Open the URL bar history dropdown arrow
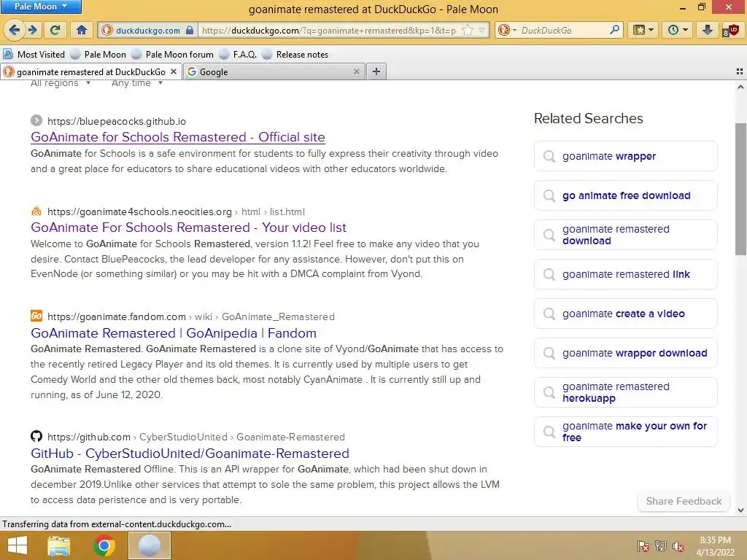Image resolution: width=747 pixels, height=560 pixels. point(482,30)
